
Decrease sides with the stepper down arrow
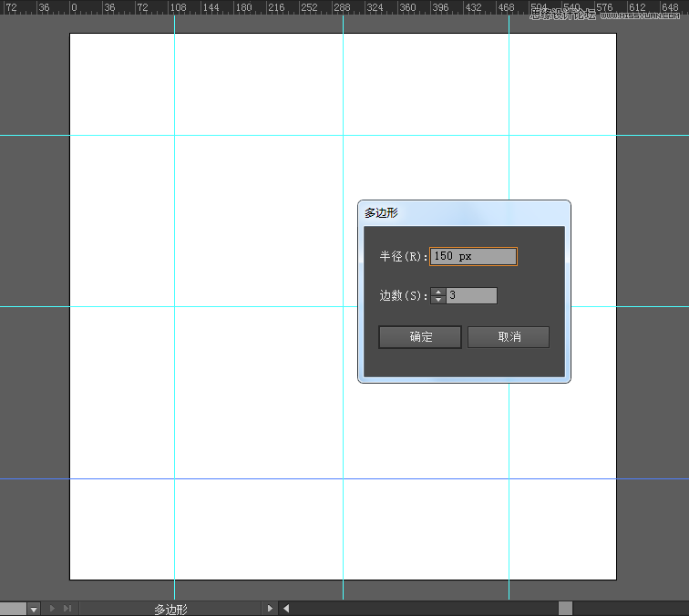438,300
